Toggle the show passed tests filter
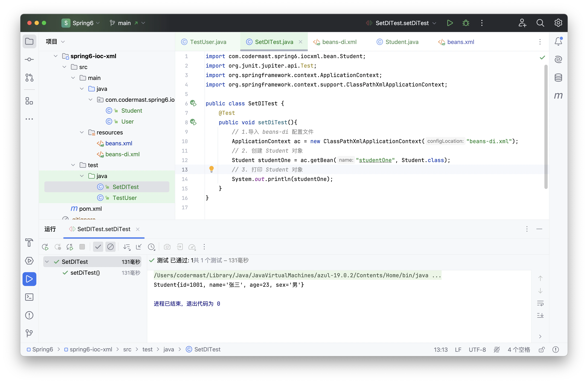Viewport: 588px width, 383px height. click(x=98, y=247)
